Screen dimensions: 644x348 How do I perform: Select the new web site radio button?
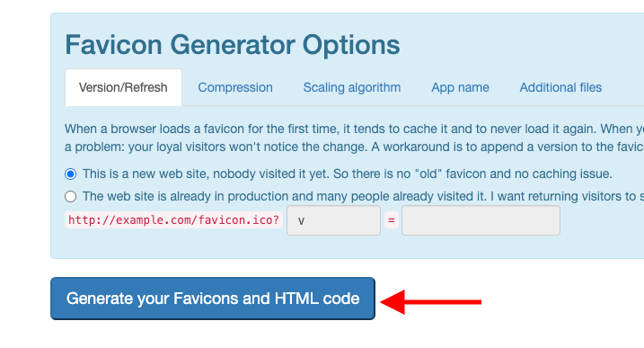coord(71,174)
